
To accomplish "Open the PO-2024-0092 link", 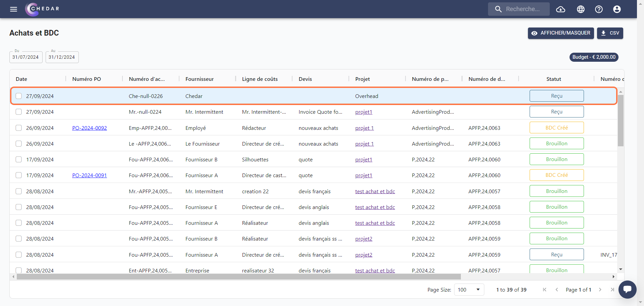I will coord(90,128).
